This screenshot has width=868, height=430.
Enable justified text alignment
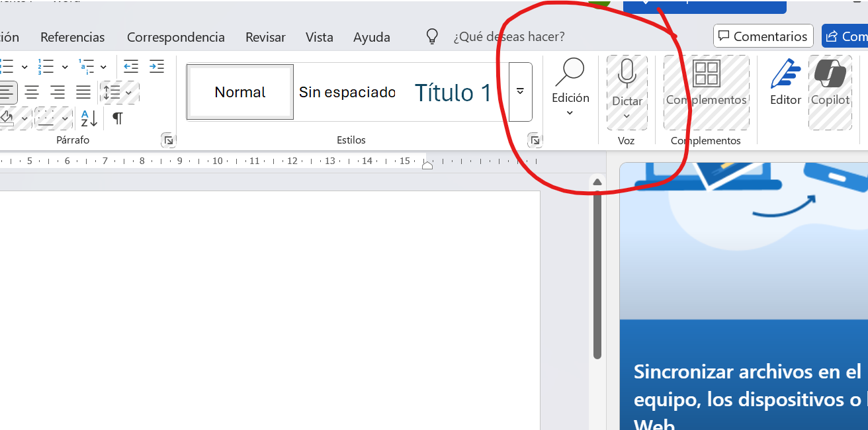click(x=83, y=92)
